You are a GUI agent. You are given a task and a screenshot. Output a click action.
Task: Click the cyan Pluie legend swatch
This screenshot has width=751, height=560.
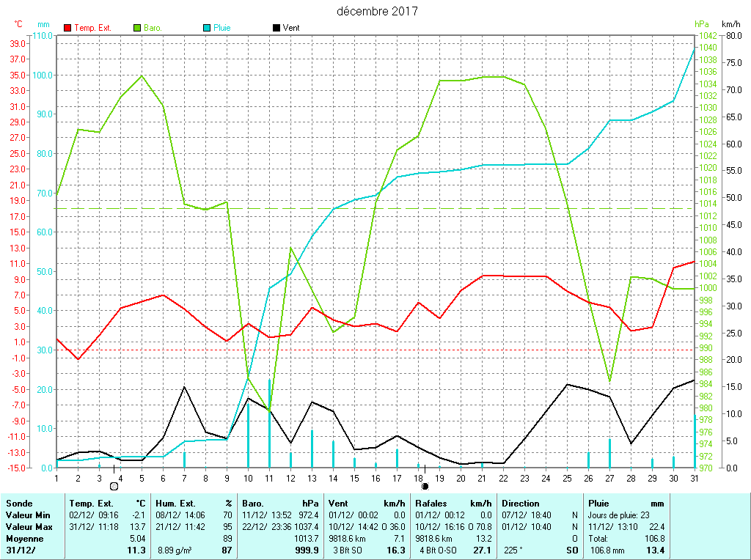(207, 28)
